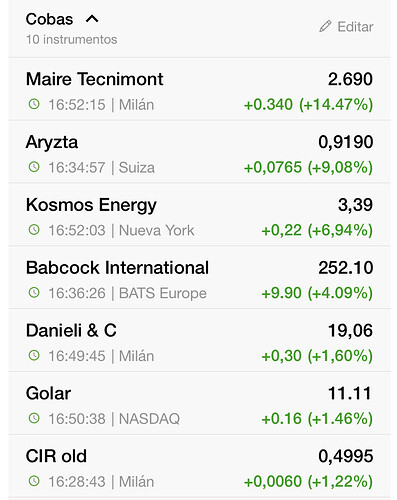397x500 pixels.
Task: Click clock icon next to Aryzta timestamp
Action: [34, 167]
